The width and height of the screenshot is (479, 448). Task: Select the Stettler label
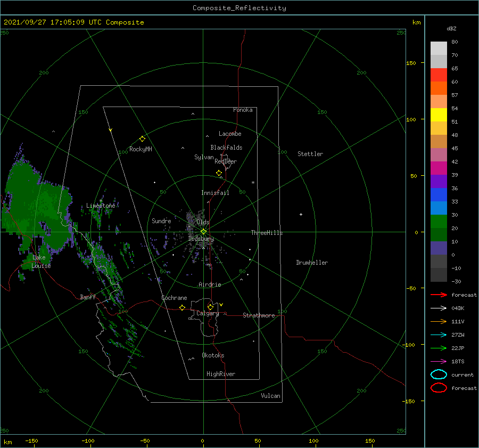310,154
